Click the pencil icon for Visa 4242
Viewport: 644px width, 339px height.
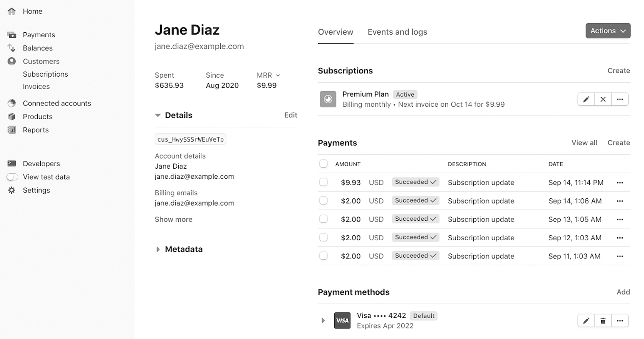[586, 321]
